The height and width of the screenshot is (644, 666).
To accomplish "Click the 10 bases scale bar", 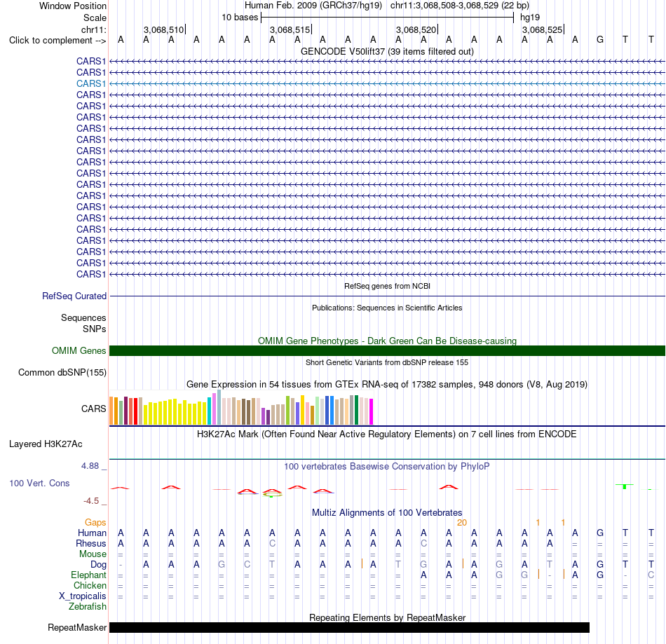I will pos(387,18).
